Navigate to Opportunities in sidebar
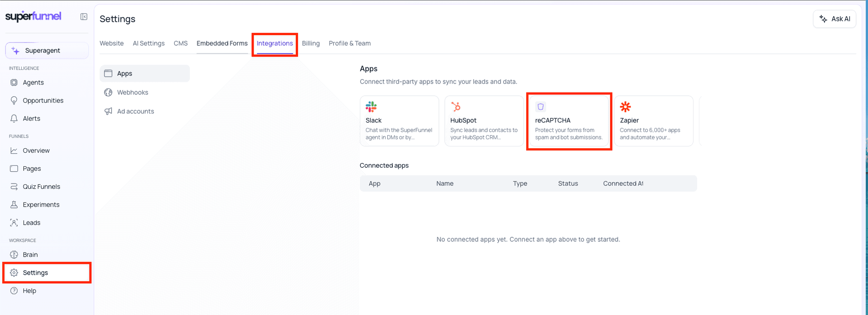Viewport: 868px width, 315px height. point(47,100)
